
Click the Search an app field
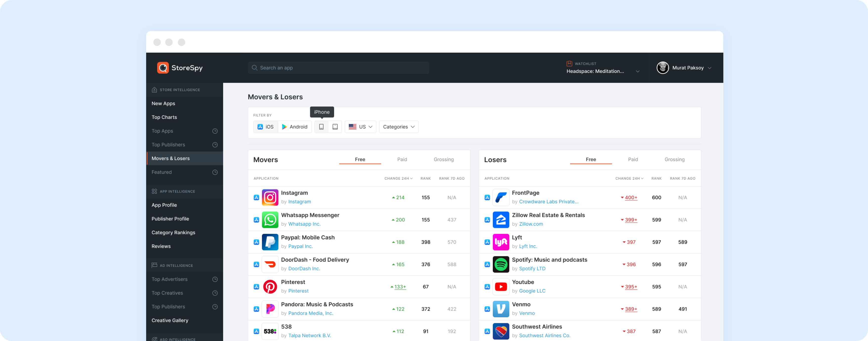coord(338,68)
